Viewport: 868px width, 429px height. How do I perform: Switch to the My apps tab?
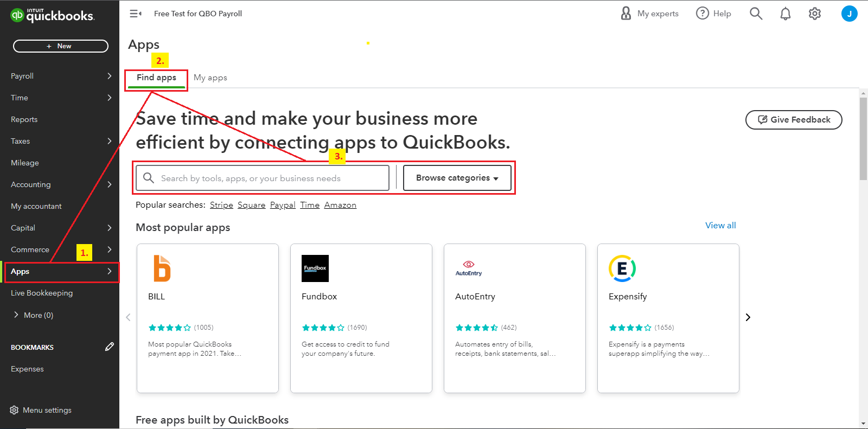210,78
